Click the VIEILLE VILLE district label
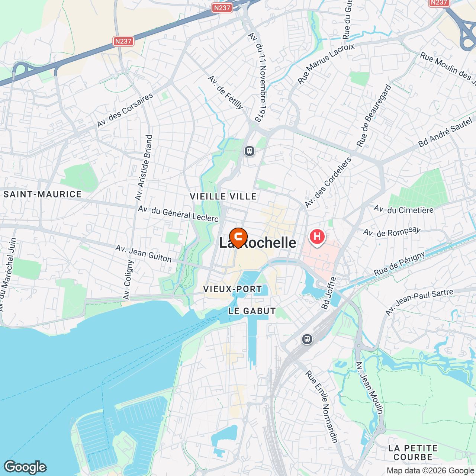The height and width of the screenshot is (476, 476). [x=223, y=196]
